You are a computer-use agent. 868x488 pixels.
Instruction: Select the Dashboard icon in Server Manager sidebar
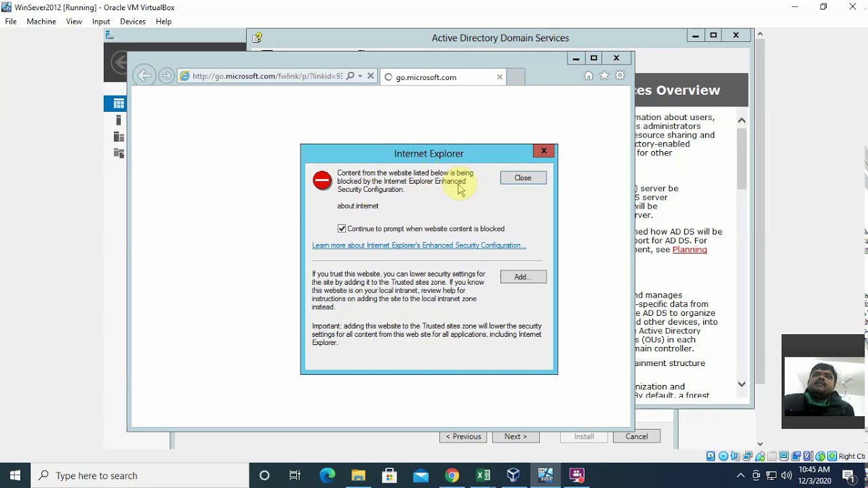[x=119, y=104]
